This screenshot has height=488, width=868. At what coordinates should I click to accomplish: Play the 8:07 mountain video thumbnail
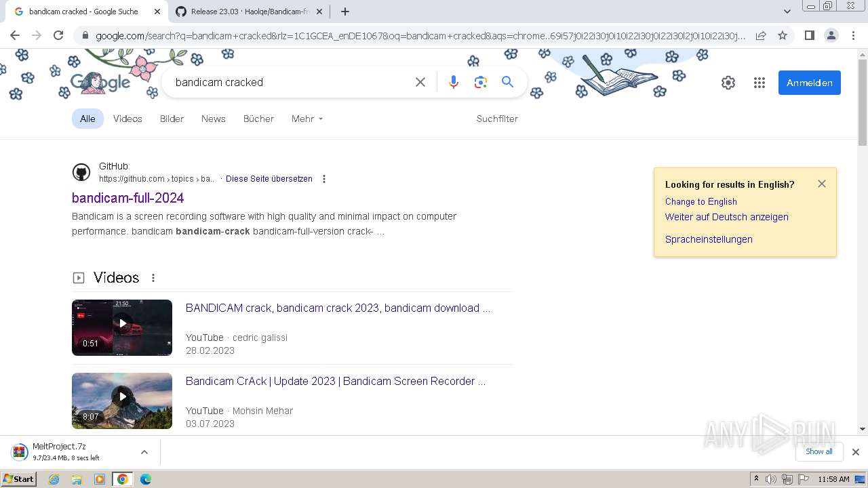[122, 401]
